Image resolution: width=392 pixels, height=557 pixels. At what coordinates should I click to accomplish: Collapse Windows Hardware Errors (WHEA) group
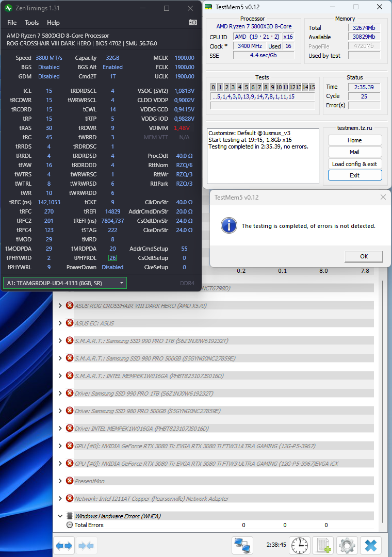pos(60,516)
